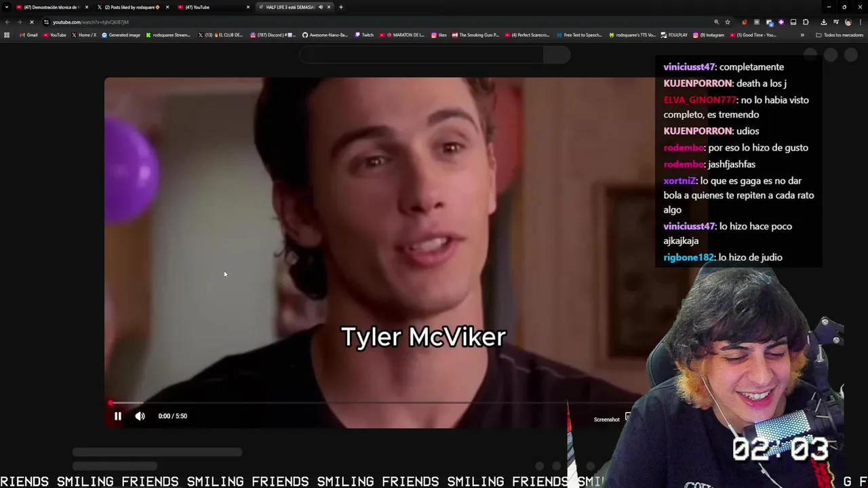Open the Generated image bookmark
Image resolution: width=868 pixels, height=488 pixels.
pyautogui.click(x=121, y=35)
